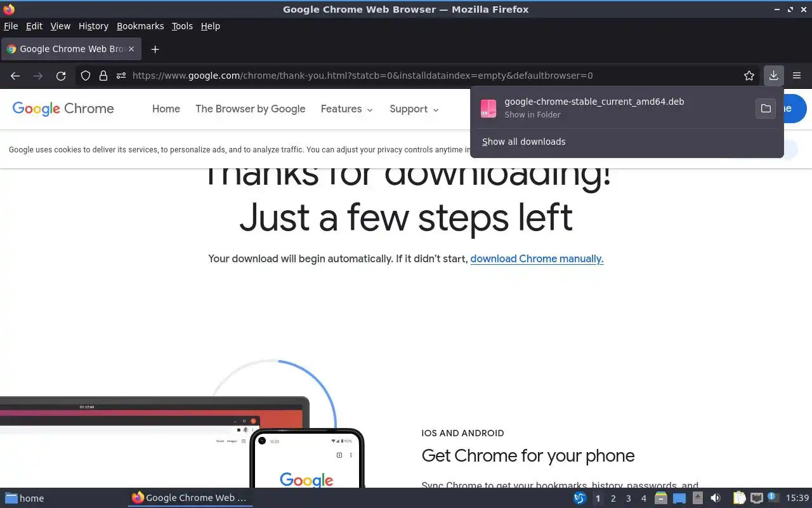Screen dimensions: 812x508
Task: Click the padlock site security icon
Action: [103, 76]
